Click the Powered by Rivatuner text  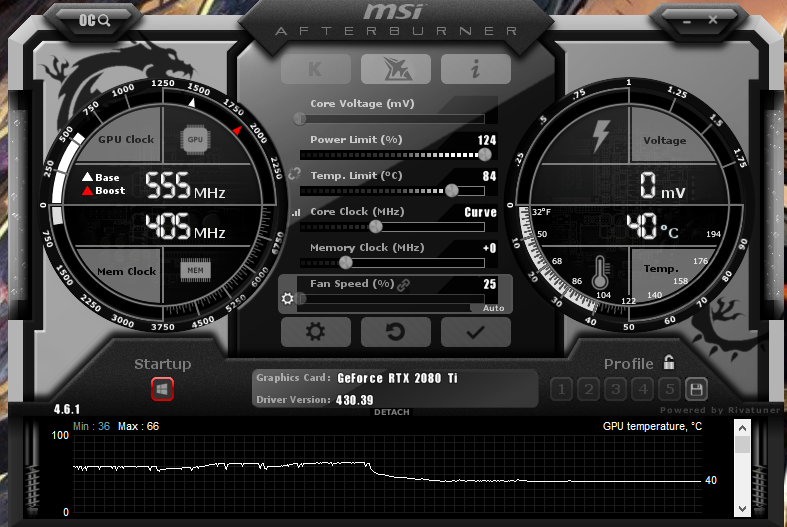(720, 410)
